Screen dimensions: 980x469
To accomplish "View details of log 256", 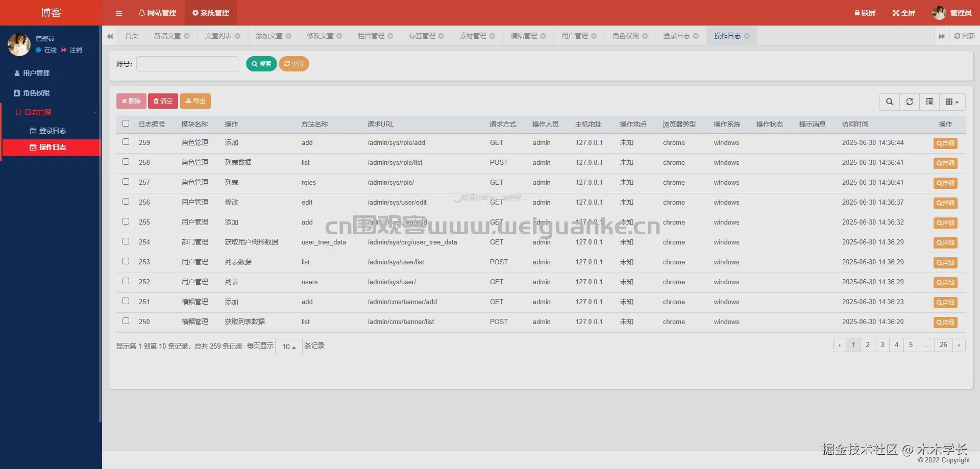I will click(x=945, y=203).
